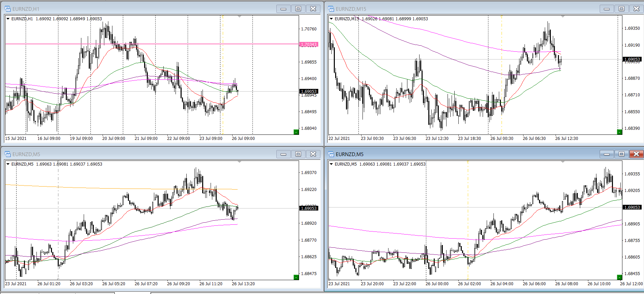
Task: Click the active EURNZD,M5 window title icon
Action: (x=331, y=154)
